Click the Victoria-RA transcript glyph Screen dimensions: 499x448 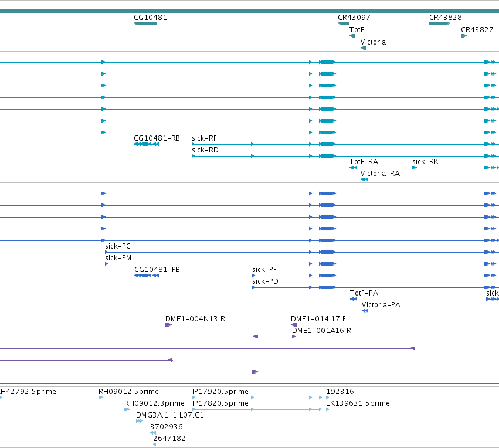pyautogui.click(x=364, y=179)
